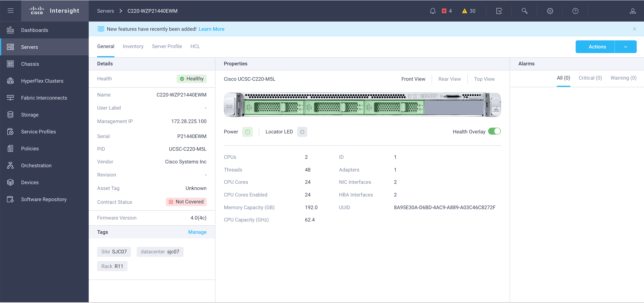Open Fabric Interconnects in sidebar
The image size is (644, 303).
coord(45,98)
